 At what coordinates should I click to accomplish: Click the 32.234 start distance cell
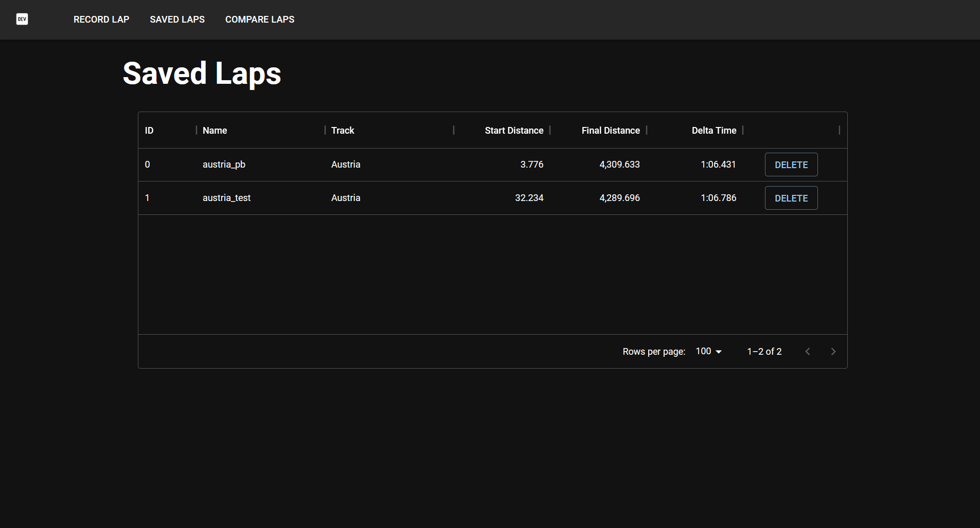(x=502, y=198)
